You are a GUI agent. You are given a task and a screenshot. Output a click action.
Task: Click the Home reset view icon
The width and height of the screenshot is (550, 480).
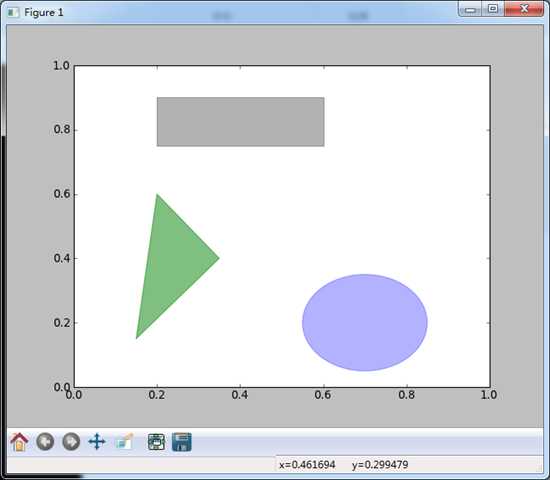tap(19, 441)
